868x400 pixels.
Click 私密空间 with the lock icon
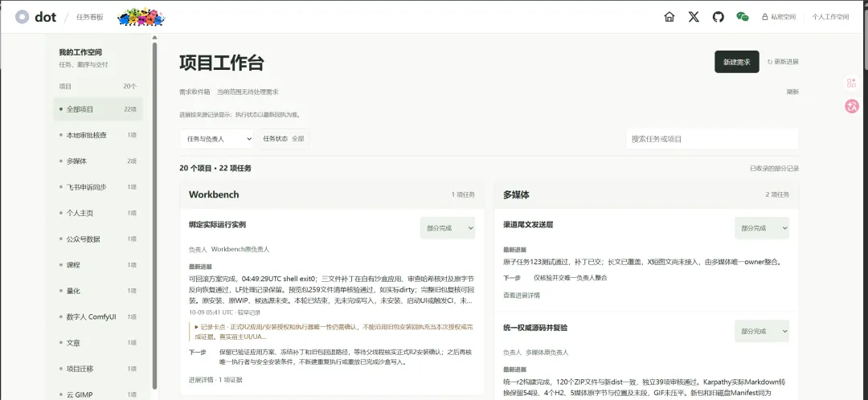(779, 17)
